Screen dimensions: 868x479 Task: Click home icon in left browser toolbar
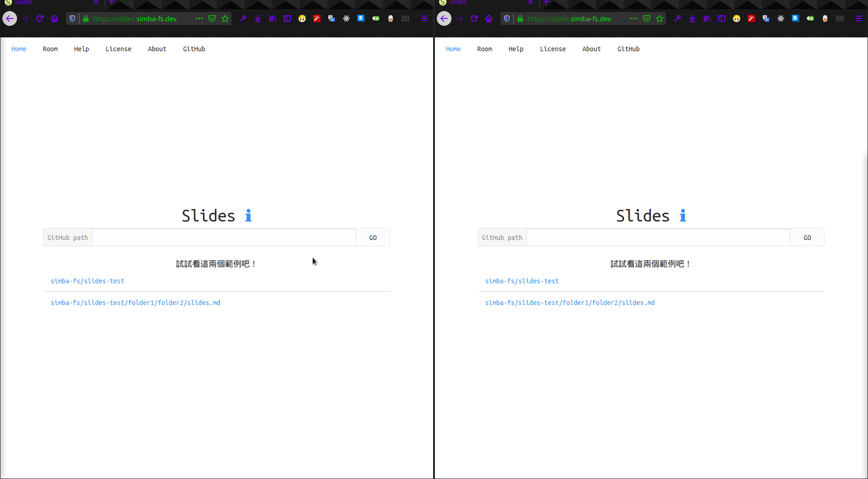[54, 18]
